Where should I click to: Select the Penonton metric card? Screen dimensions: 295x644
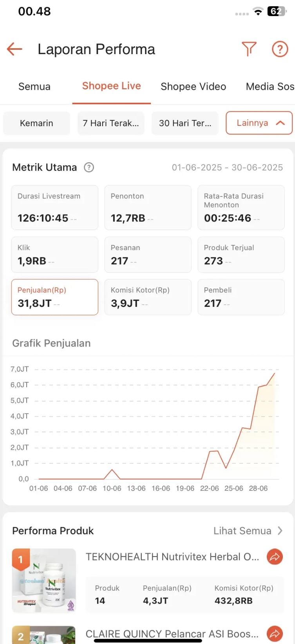click(x=148, y=207)
